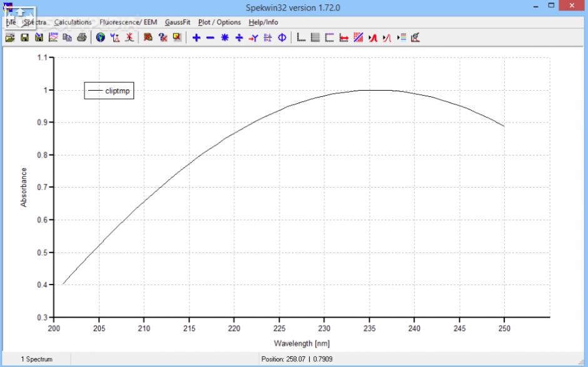
Task: Click the open bracket frame icon
Action: tap(330, 38)
